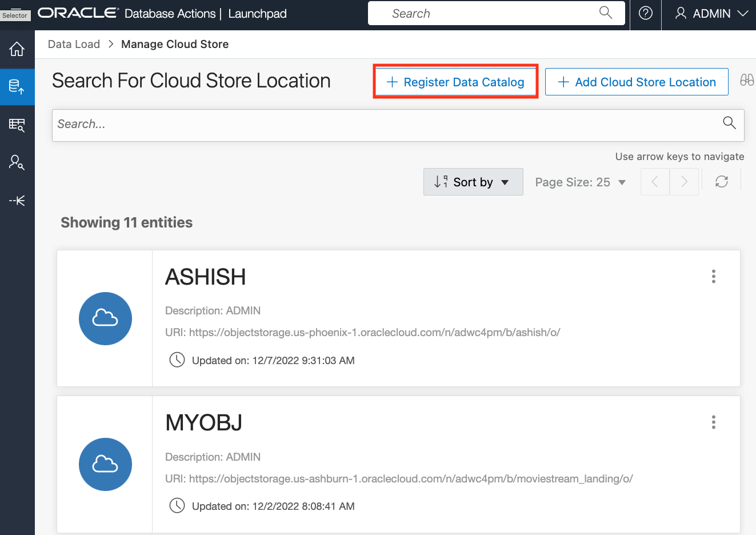The image size is (756, 535).
Task: Open the Sort by dropdown
Action: [x=473, y=181]
